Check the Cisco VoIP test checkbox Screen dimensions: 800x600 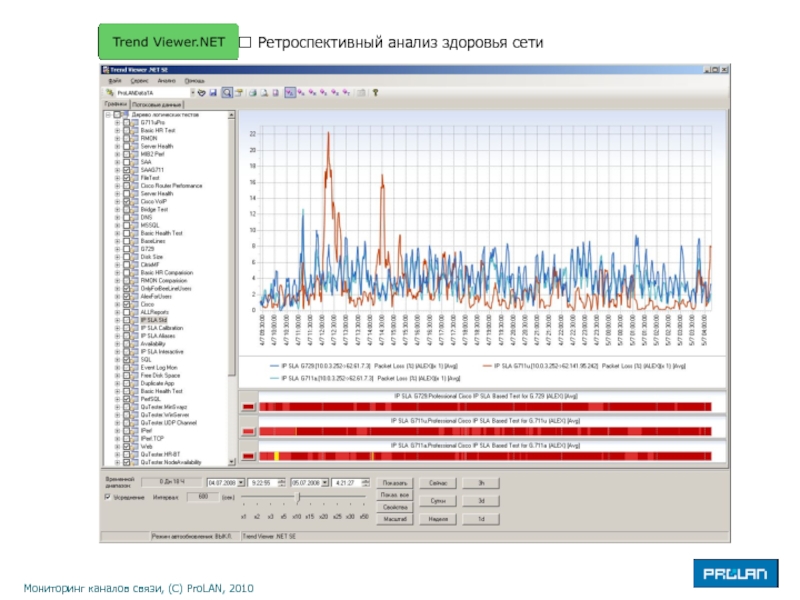point(127,201)
